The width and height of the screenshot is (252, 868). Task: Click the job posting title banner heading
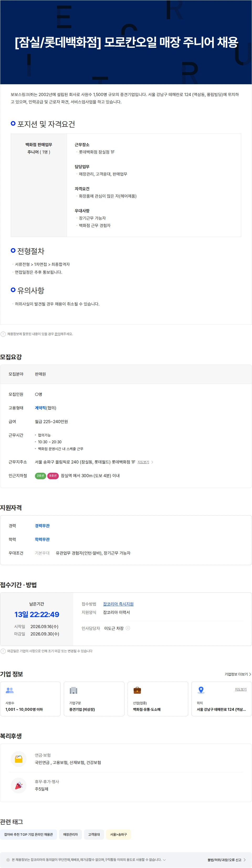(x=126, y=42)
